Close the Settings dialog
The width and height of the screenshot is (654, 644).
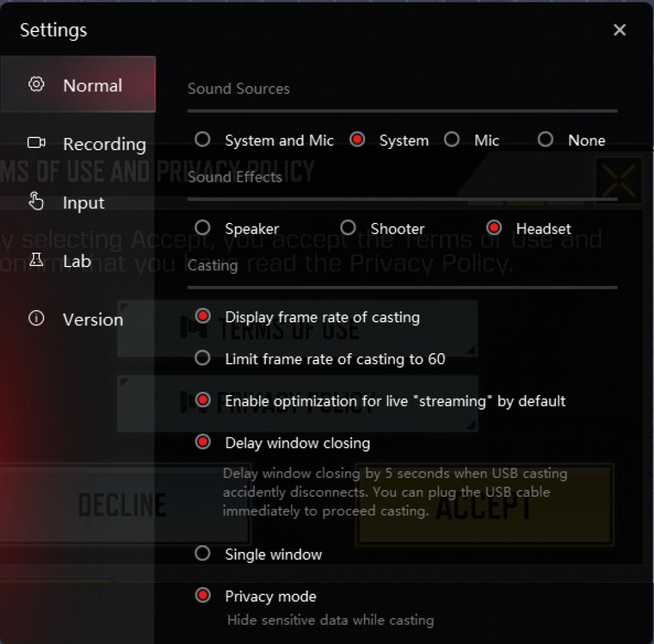click(x=619, y=30)
